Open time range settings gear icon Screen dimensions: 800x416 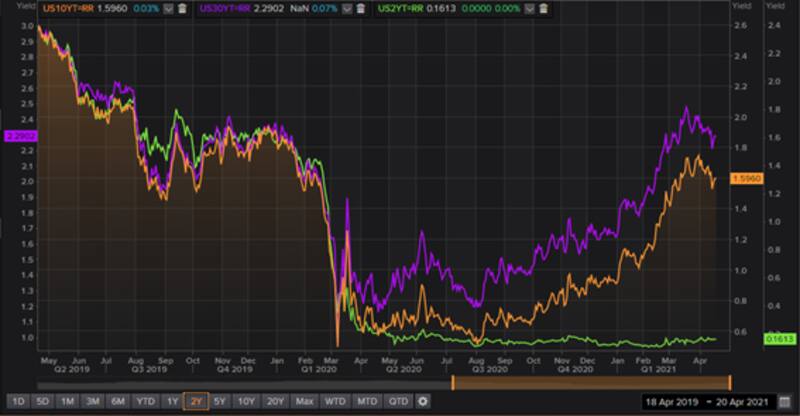point(423,401)
